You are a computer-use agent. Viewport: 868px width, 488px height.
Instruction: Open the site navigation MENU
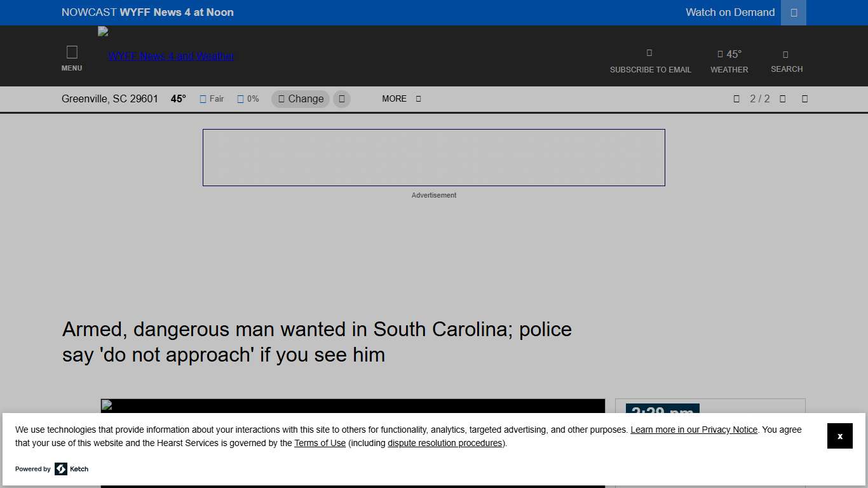(72, 57)
